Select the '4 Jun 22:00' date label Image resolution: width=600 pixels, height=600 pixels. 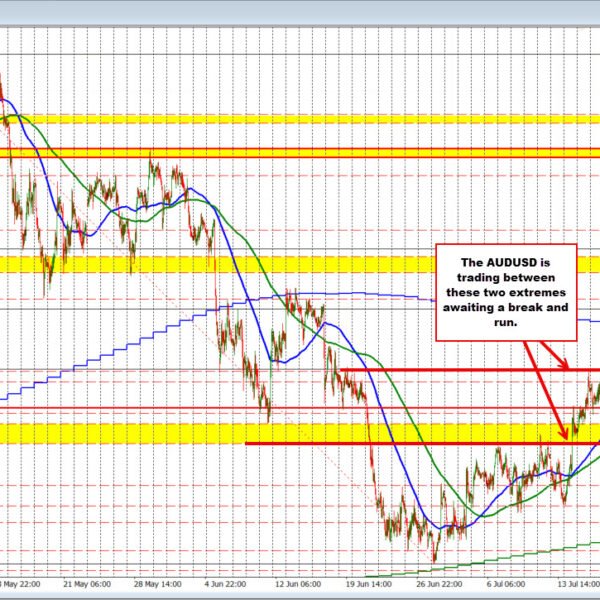coord(225,584)
